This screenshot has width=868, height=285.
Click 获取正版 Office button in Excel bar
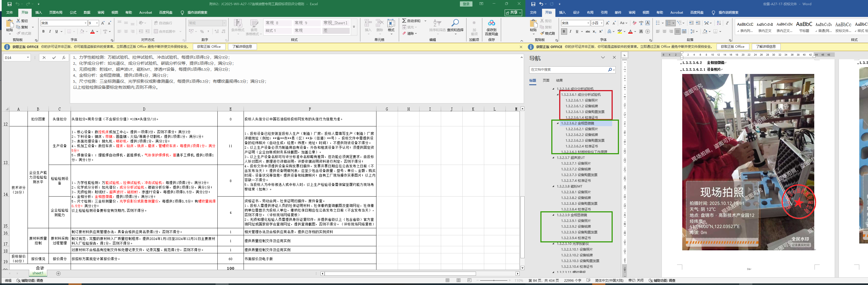pos(209,46)
